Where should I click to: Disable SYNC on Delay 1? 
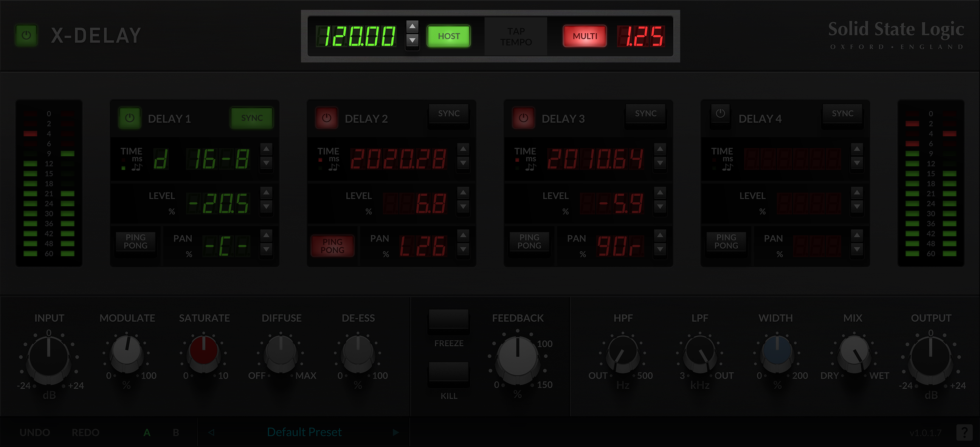pyautogui.click(x=252, y=118)
